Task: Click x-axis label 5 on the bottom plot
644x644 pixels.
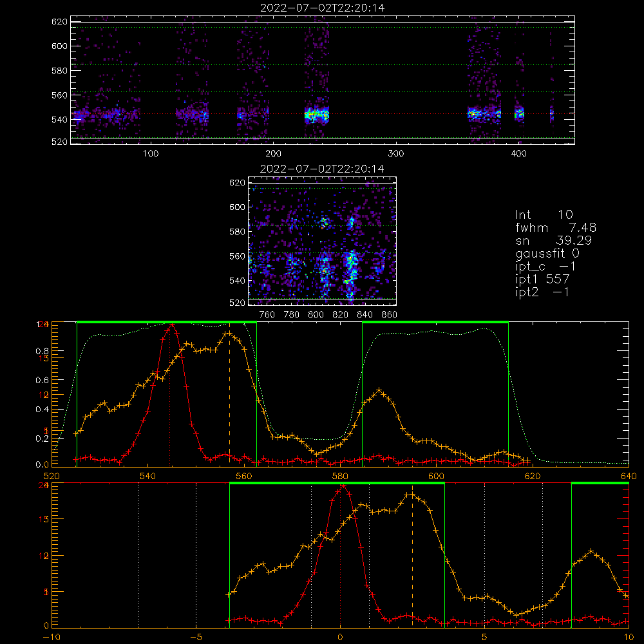Action: click(x=485, y=638)
